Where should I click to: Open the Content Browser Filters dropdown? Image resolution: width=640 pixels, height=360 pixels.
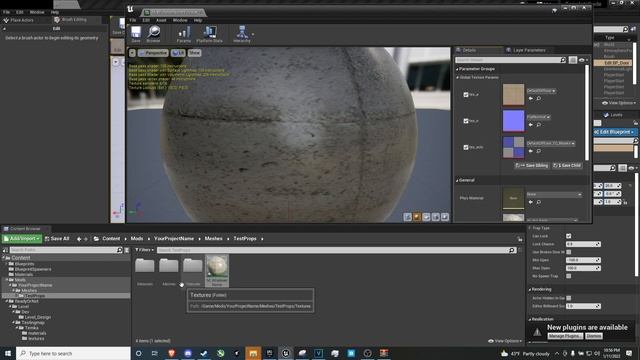click(x=144, y=250)
